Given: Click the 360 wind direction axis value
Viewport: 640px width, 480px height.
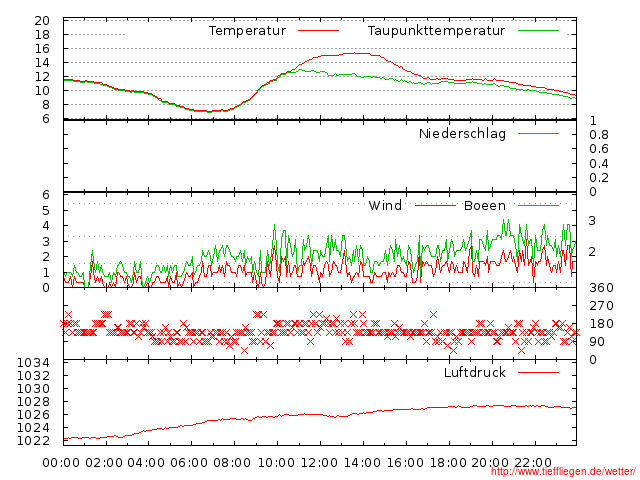Looking at the screenshot, I should point(601,288).
